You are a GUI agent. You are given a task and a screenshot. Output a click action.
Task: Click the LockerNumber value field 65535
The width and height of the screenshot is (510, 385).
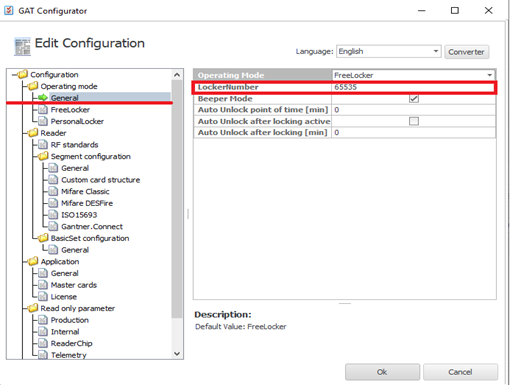point(413,87)
